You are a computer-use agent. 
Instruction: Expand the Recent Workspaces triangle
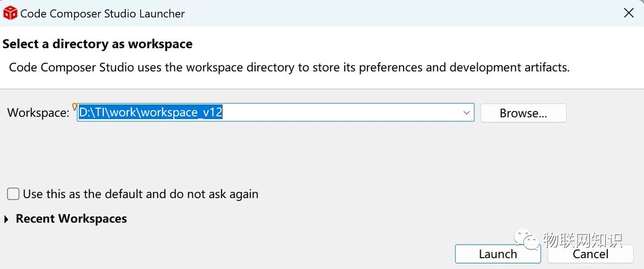pos(6,219)
